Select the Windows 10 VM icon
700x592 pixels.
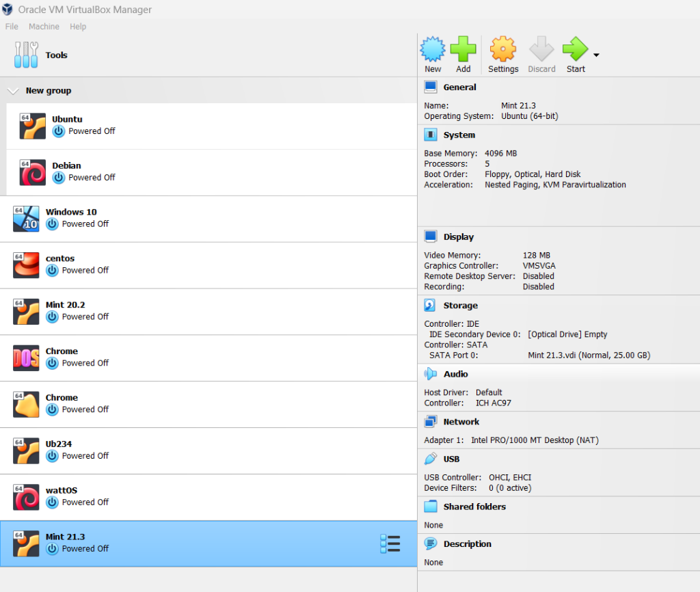26,219
